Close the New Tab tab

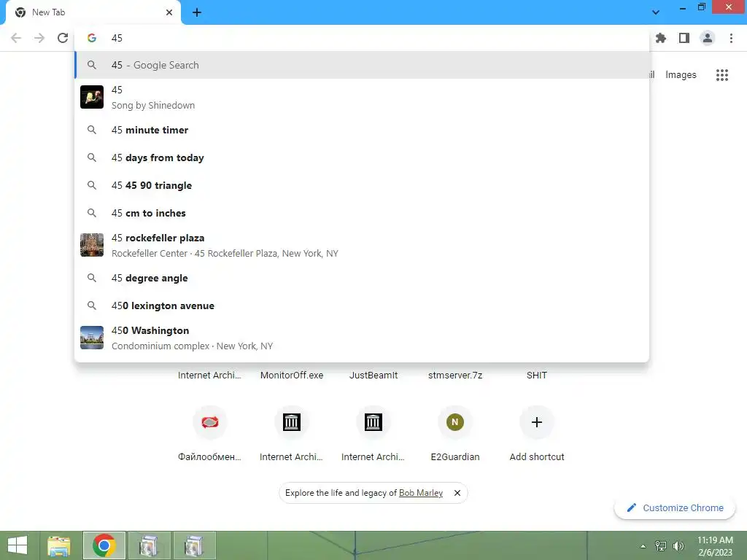169,12
